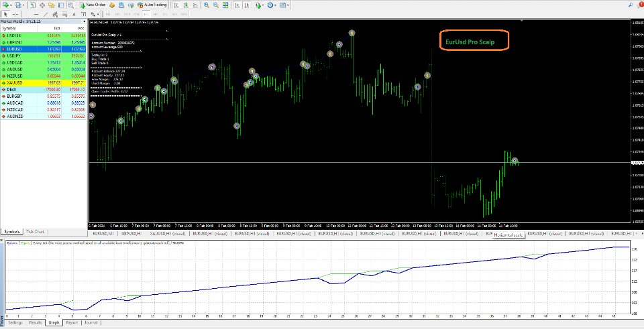
Task: Expand the New Chart dropdown arrow
Action: tap(11, 5)
